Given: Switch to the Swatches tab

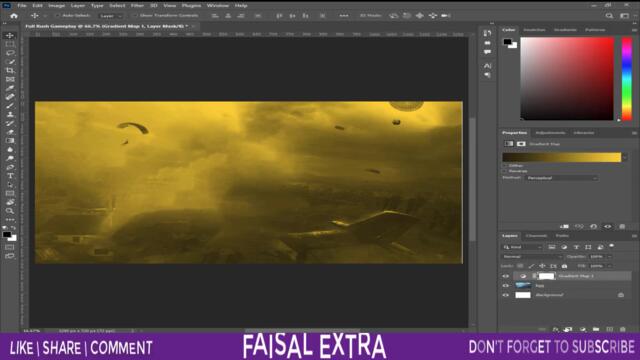Looking at the screenshot, I should pyautogui.click(x=534, y=30).
